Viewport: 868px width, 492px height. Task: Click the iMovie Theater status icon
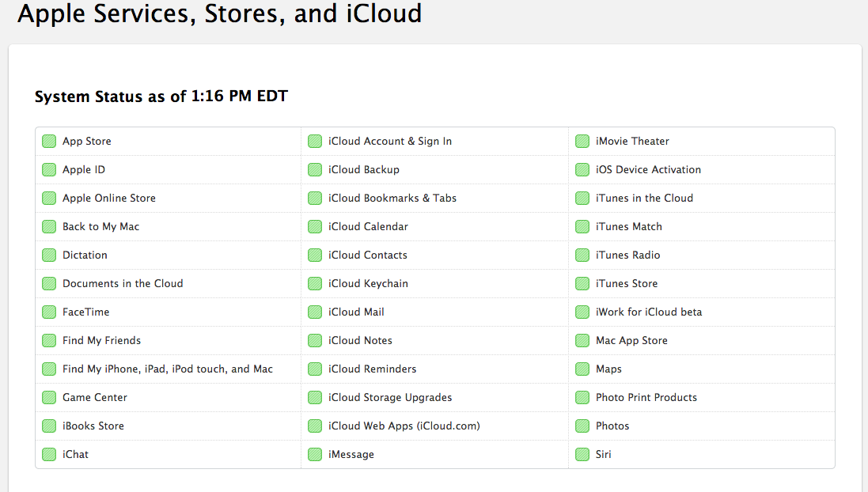tap(582, 141)
